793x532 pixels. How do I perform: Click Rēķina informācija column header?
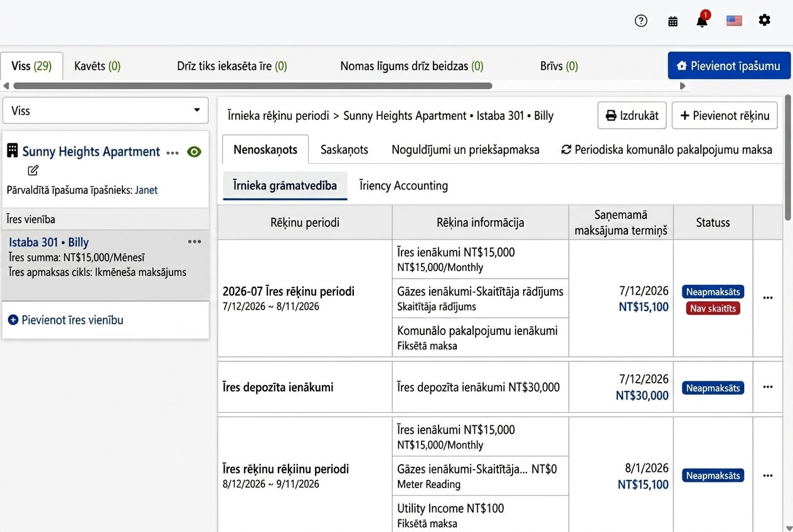click(481, 222)
